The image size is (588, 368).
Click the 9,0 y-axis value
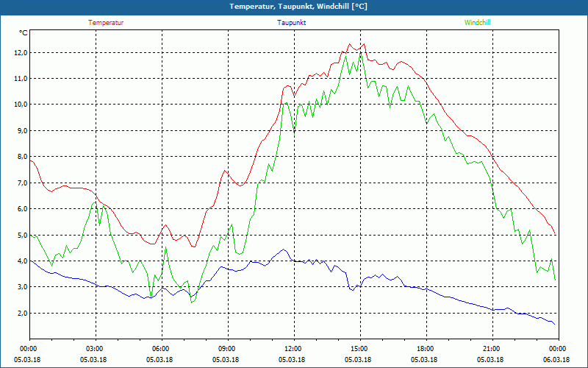[22, 131]
